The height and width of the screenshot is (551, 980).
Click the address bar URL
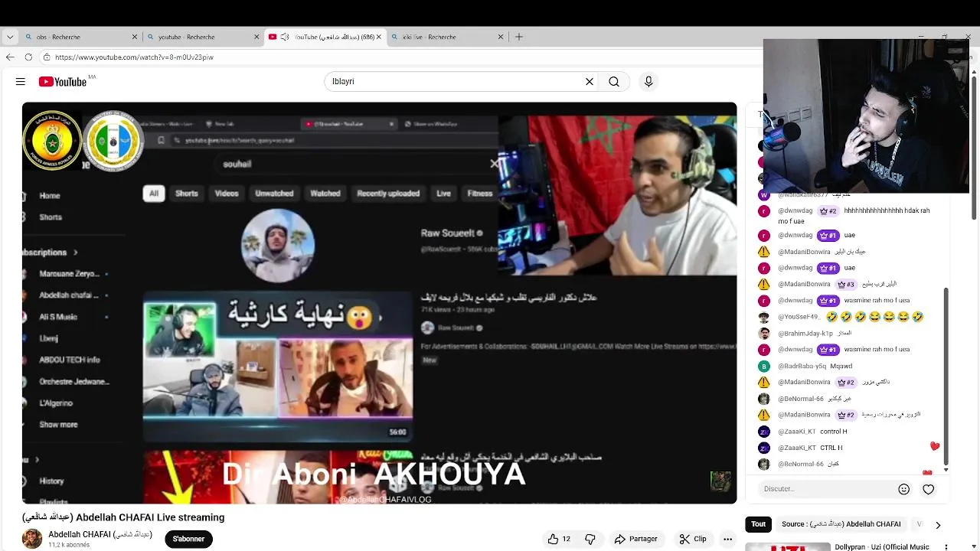(134, 57)
